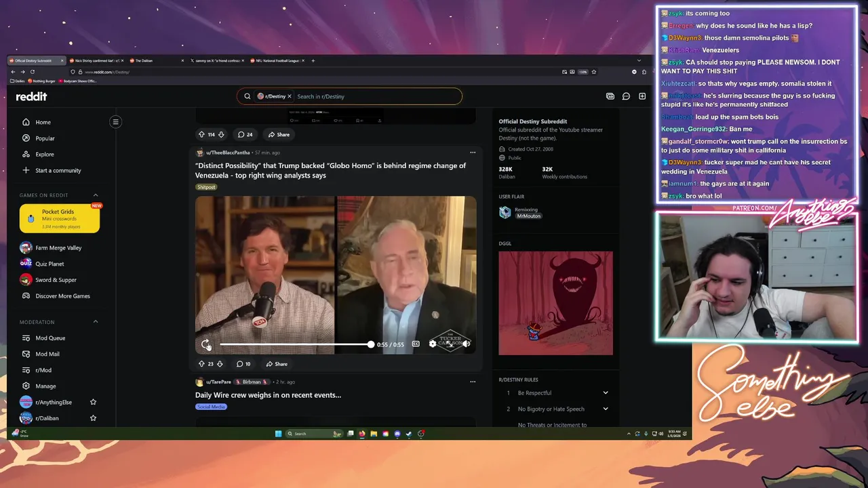This screenshot has width=868, height=488.
Task: Open a new browser tab
Action: pos(313,61)
